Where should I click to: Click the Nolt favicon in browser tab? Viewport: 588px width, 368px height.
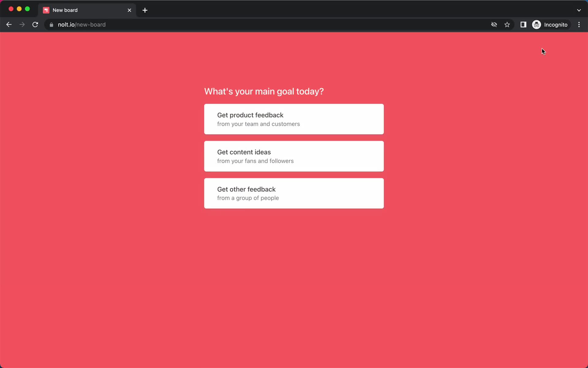47,10
